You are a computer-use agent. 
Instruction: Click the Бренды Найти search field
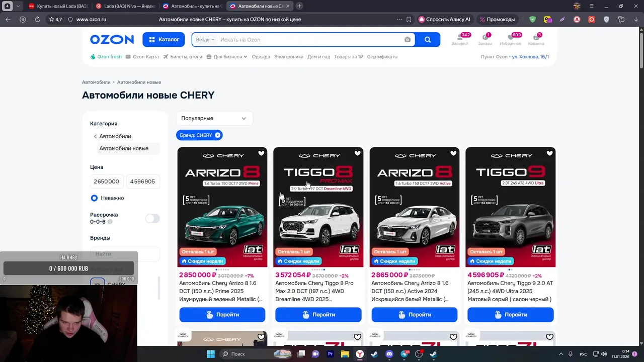pos(125,254)
